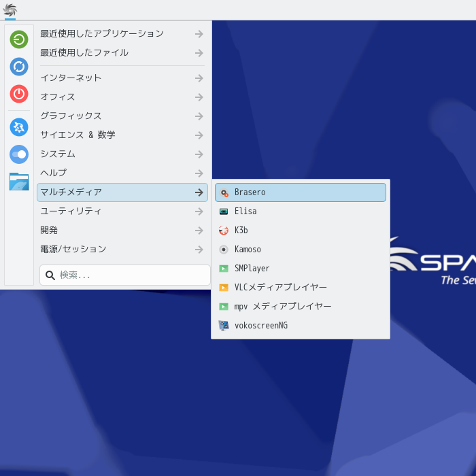Click the Kamoso webcam icon

224,250
